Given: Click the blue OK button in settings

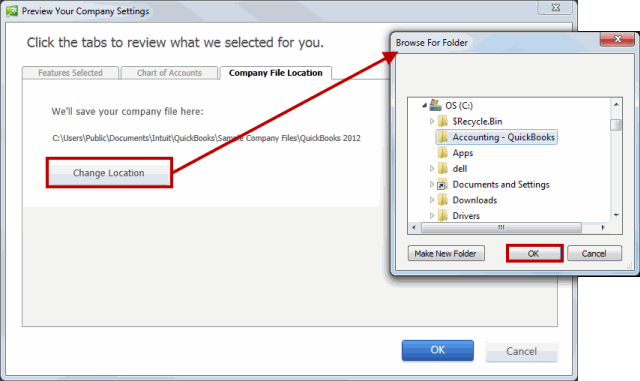Looking at the screenshot, I should click(438, 350).
